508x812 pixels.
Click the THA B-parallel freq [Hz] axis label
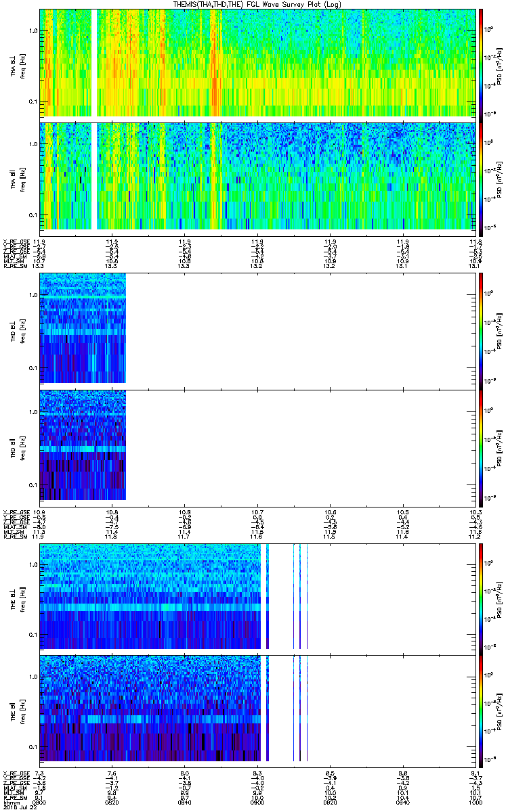[x=22, y=180]
